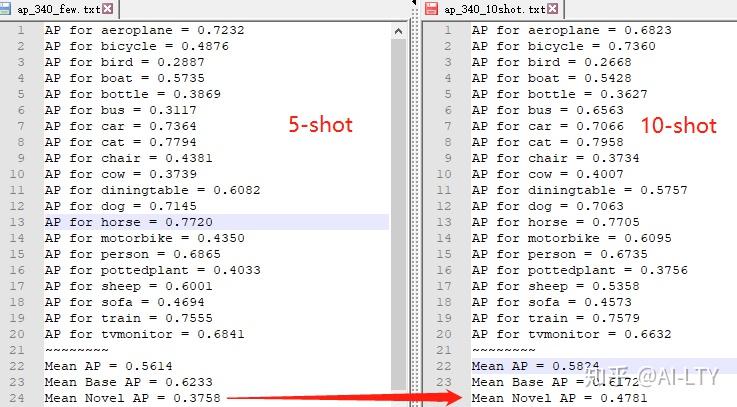Click line 'AP for cow = 0.3739'
Image resolution: width=737 pixels, height=407 pixels.
[121, 174]
